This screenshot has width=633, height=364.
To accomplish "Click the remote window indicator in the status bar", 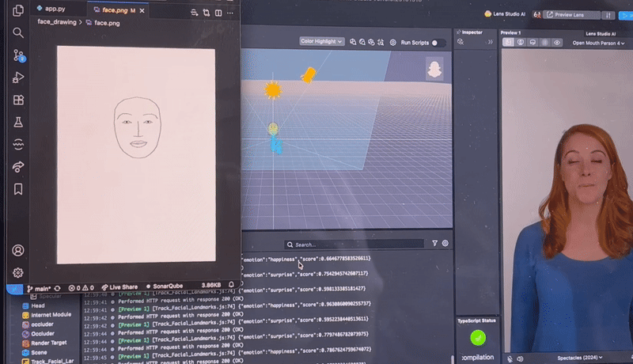I will [x=14, y=290].
